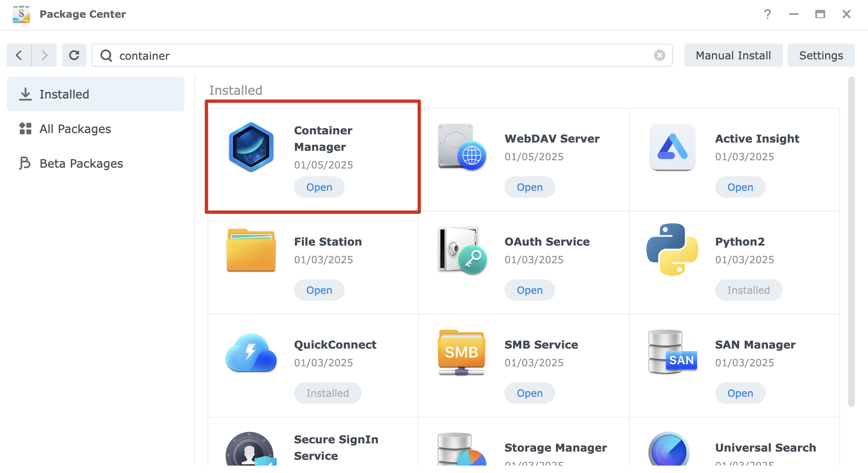Click the Python2 logo icon

(x=672, y=250)
